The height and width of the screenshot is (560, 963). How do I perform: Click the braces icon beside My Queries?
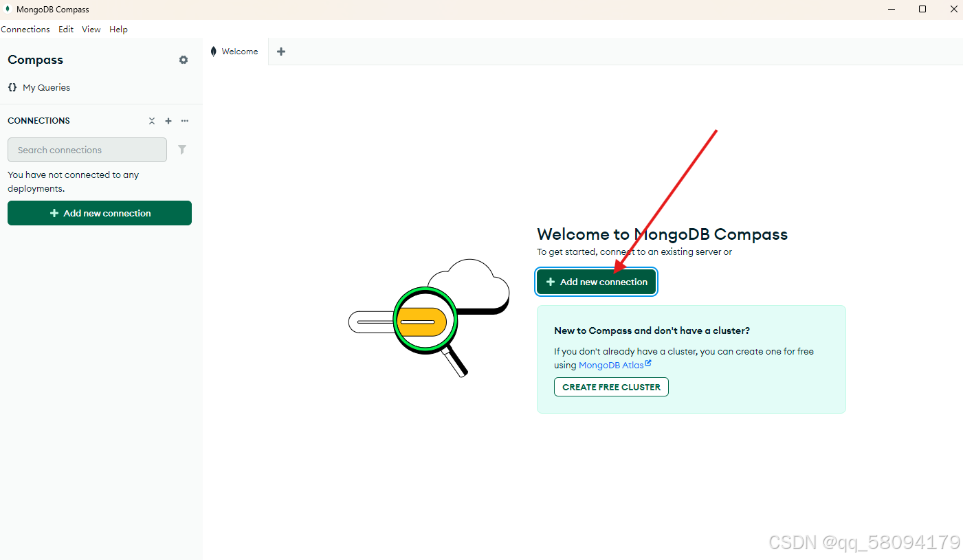pos(12,87)
